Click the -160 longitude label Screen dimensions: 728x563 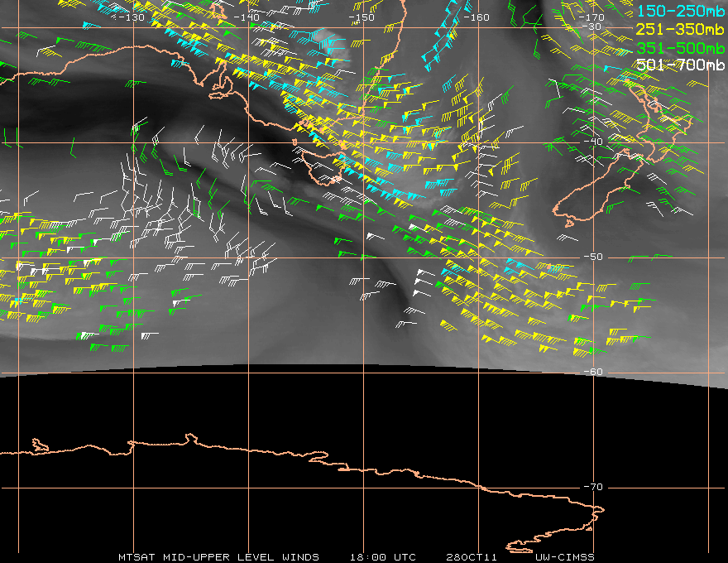coord(477,17)
